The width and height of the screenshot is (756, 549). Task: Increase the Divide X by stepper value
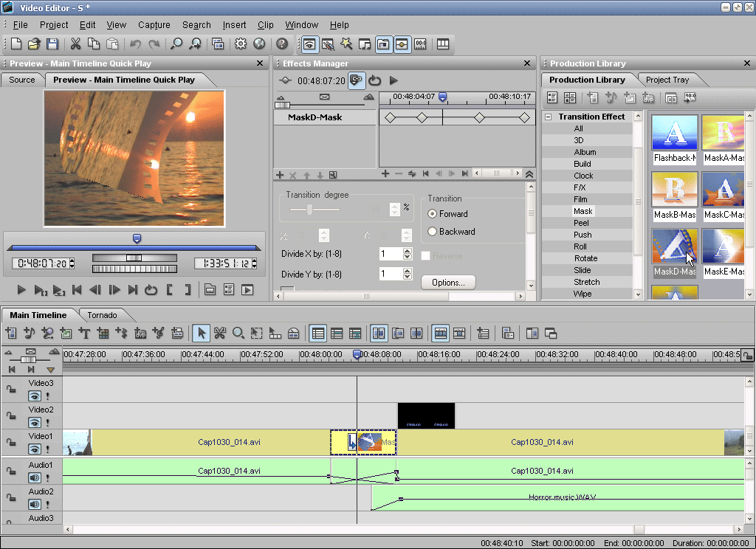(x=408, y=250)
